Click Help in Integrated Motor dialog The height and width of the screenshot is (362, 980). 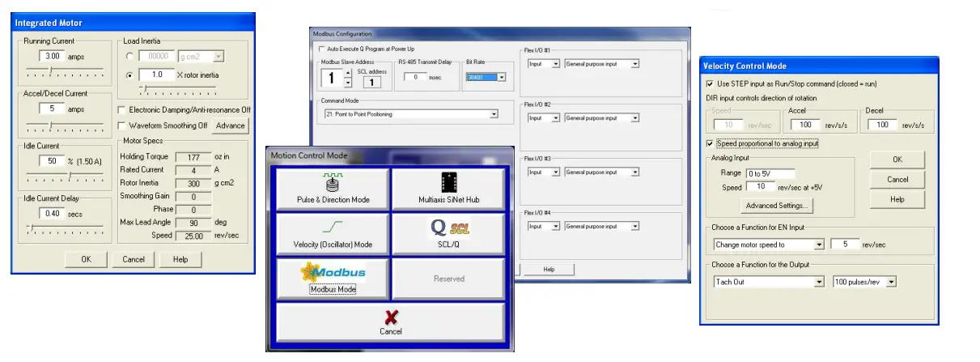click(x=180, y=259)
